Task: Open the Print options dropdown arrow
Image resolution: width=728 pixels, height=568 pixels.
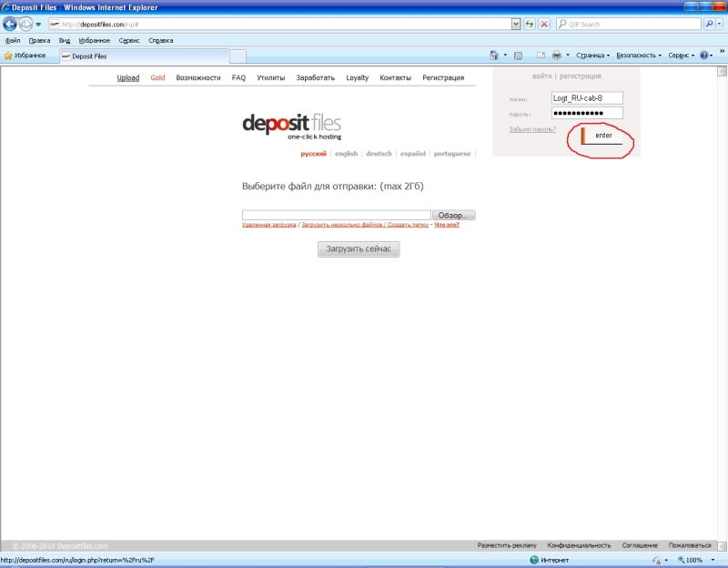Action: point(567,56)
